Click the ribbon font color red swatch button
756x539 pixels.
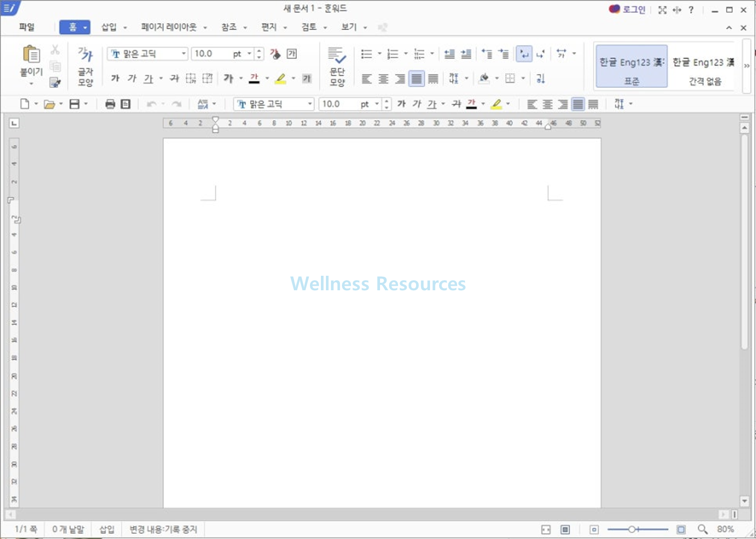254,78
